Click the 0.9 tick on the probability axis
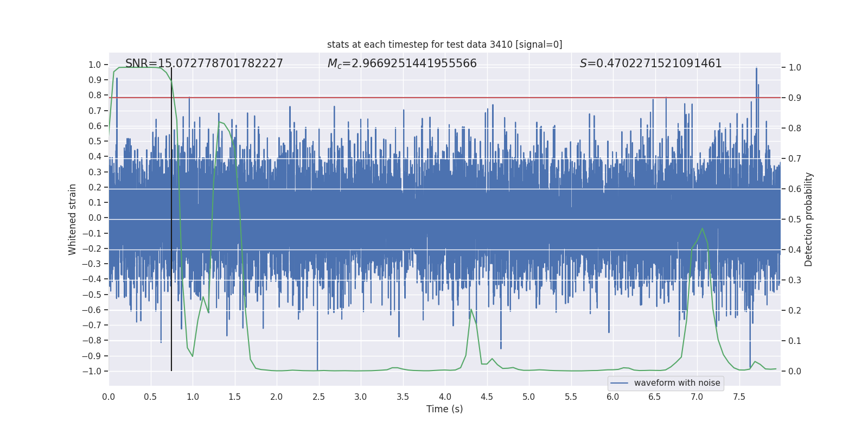The image size is (868, 434). (795, 98)
